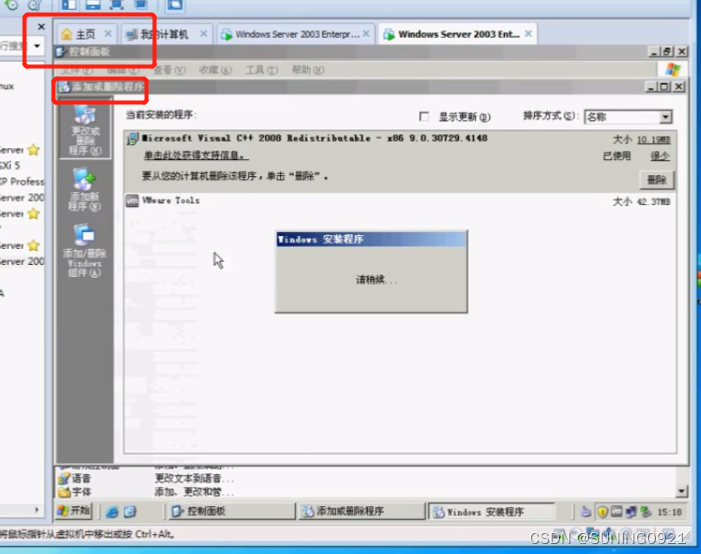Screen dimensions: 701x554
Task: Click the 更改文本到语音 description text
Action: coord(194,478)
